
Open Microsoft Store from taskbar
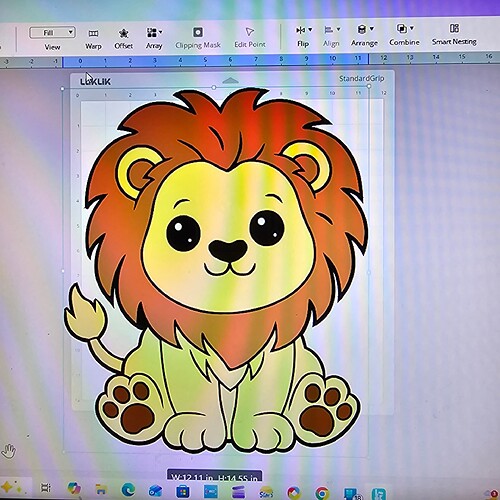coord(183,491)
